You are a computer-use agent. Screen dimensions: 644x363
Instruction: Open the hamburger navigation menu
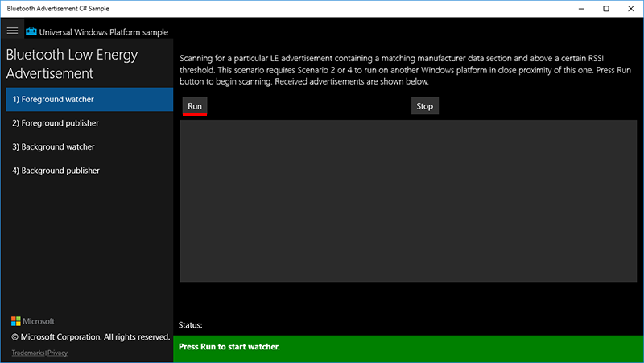tap(12, 31)
